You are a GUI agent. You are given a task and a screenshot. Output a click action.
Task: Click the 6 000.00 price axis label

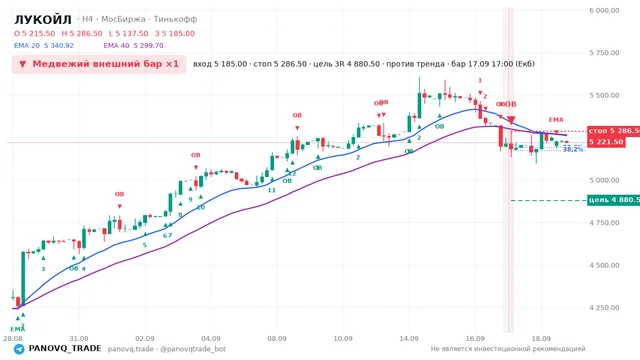click(x=604, y=11)
